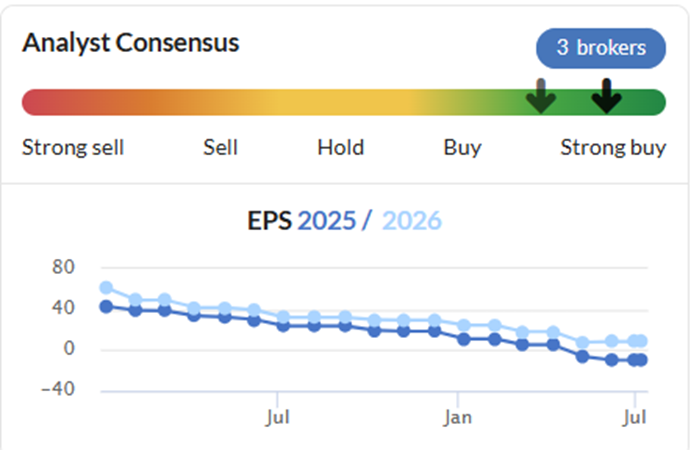Click the 2025 data point above Jan

coord(464,339)
